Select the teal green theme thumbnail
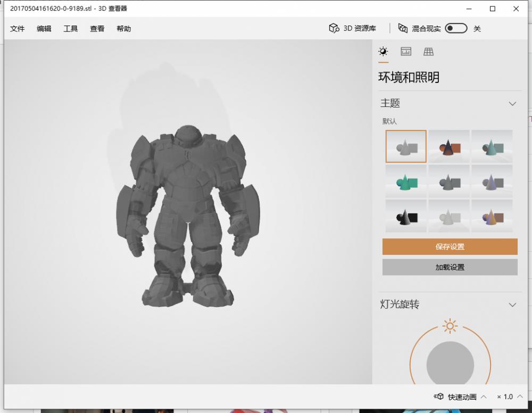This screenshot has width=532, height=413. pos(406,181)
